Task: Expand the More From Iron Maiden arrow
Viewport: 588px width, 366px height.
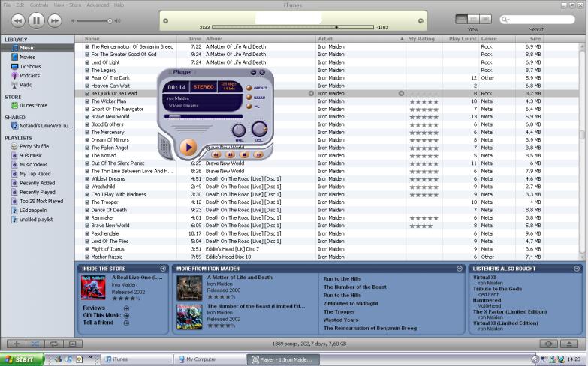Action: click(460, 268)
